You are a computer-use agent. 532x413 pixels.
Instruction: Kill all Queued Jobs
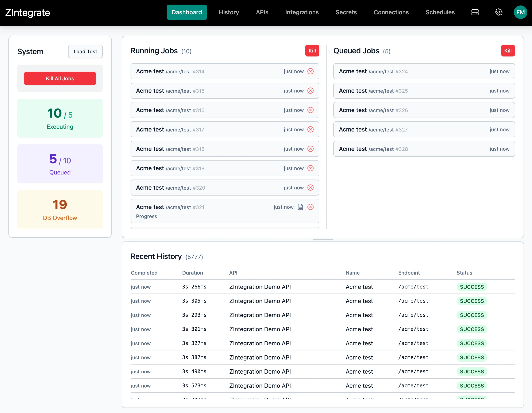click(x=508, y=51)
